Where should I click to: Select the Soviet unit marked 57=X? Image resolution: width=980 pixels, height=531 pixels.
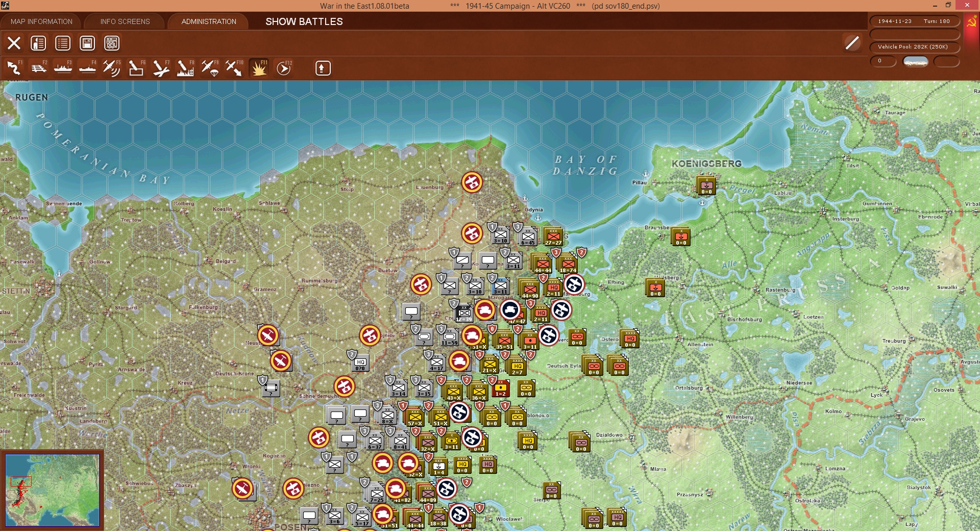click(415, 417)
